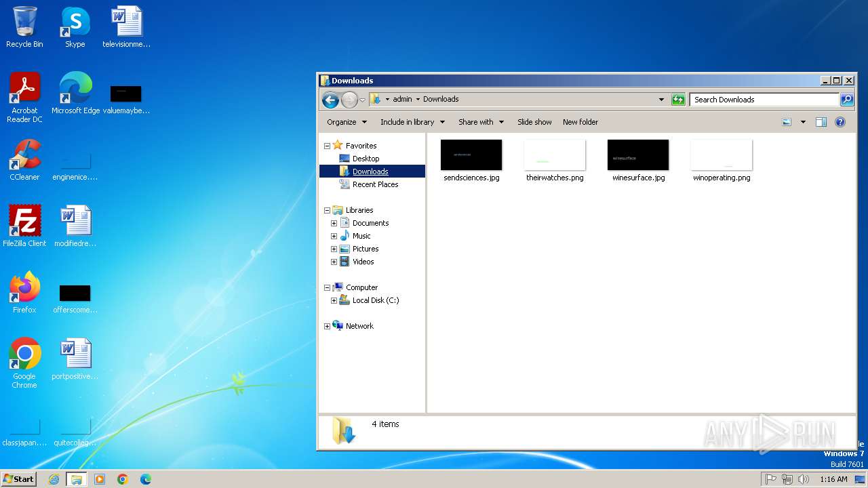
Task: Click the File Explorer taskbar button
Action: tap(77, 479)
